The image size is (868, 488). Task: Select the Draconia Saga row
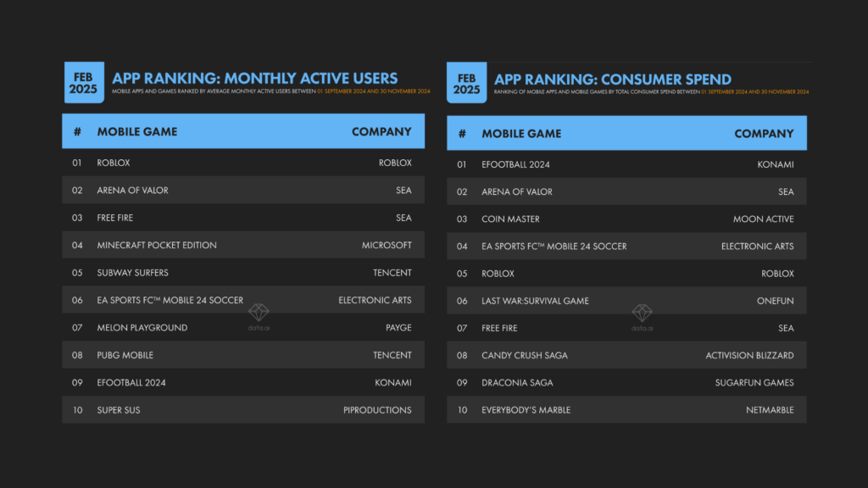pyautogui.click(x=626, y=383)
